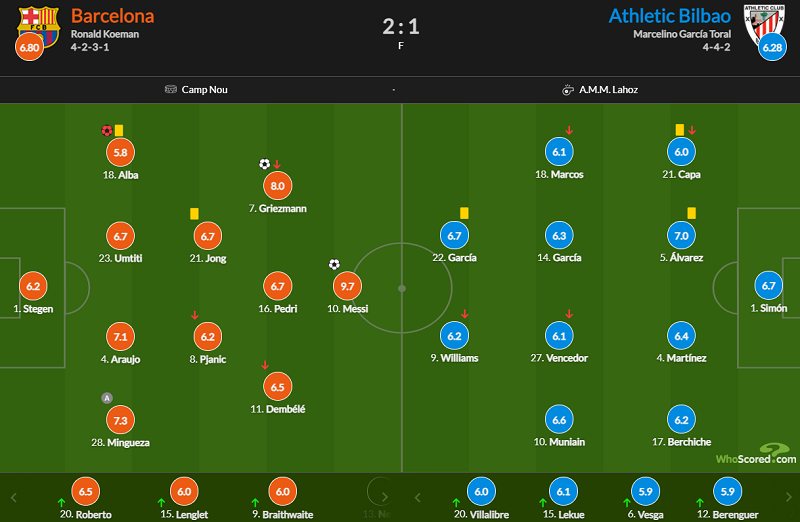Screen dimensions: 800x522
Task: Click the assist badge above Mingueza
Action: 107,398
